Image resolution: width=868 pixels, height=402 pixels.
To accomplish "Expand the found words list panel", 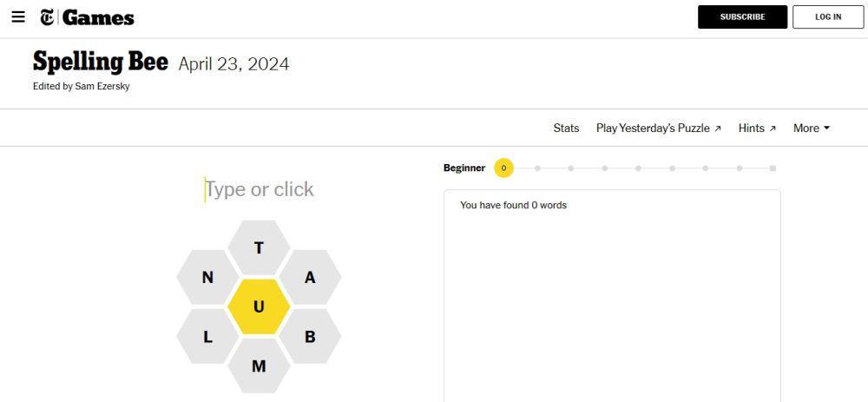I will point(612,296).
